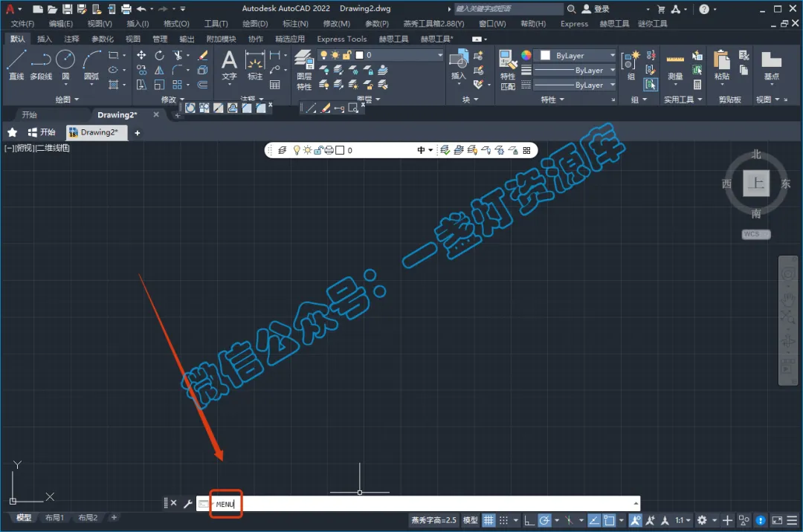Click the Scale tool icon

[159, 85]
